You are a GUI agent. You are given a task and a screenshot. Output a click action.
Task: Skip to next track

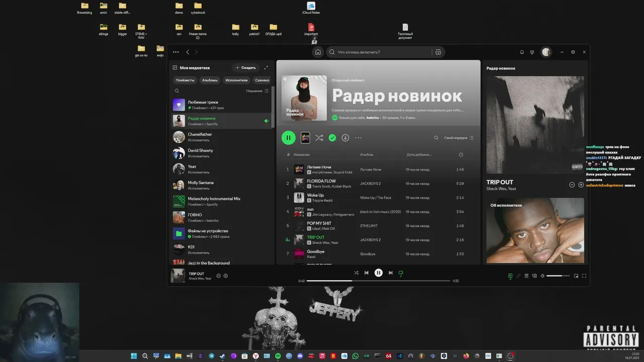(390, 273)
